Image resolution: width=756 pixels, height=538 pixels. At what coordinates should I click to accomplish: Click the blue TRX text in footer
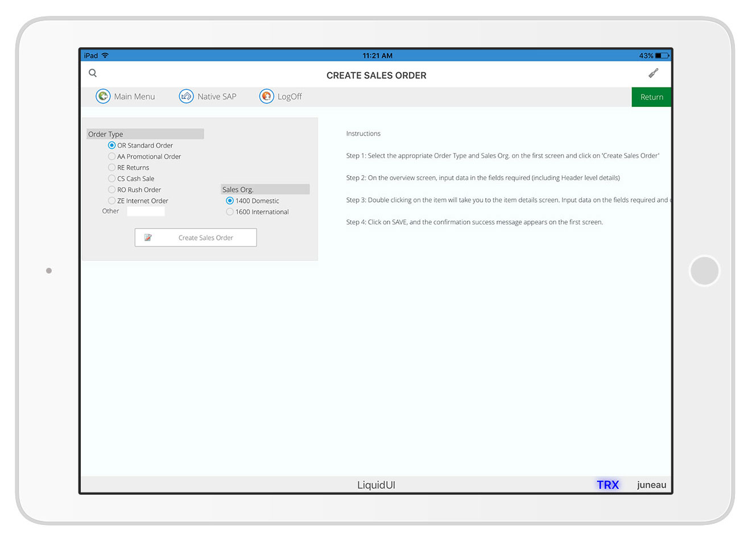pos(608,485)
